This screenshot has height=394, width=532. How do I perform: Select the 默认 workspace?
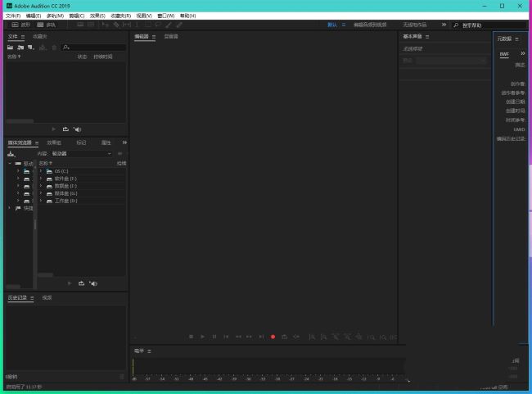[332, 25]
